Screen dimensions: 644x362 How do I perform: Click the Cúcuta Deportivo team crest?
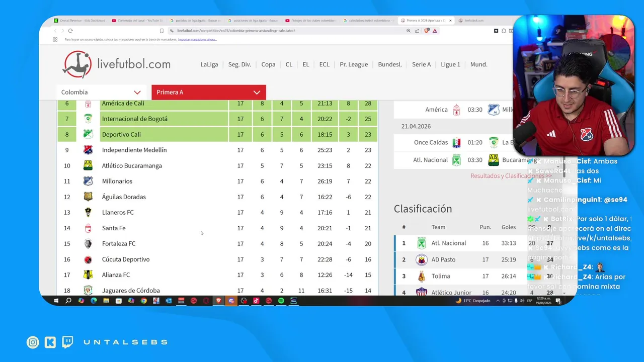pos(88,259)
